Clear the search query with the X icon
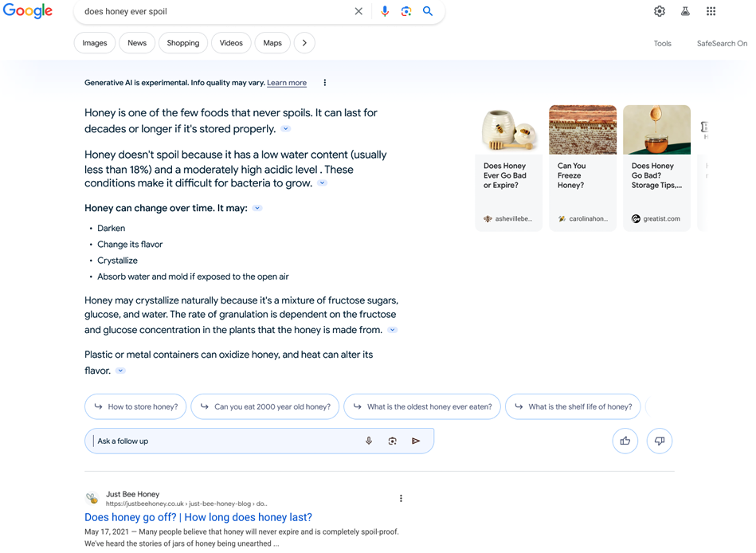 click(x=358, y=11)
